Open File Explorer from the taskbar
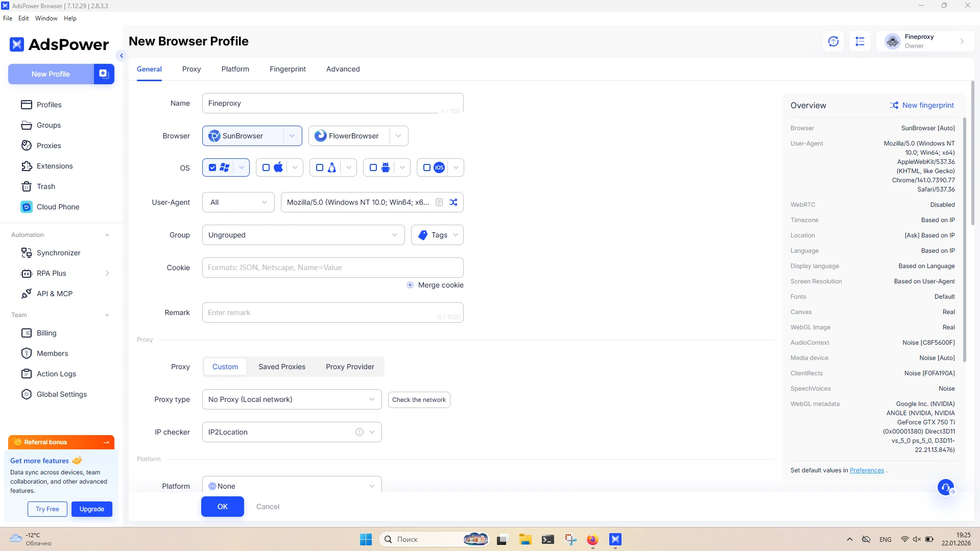 [525, 539]
